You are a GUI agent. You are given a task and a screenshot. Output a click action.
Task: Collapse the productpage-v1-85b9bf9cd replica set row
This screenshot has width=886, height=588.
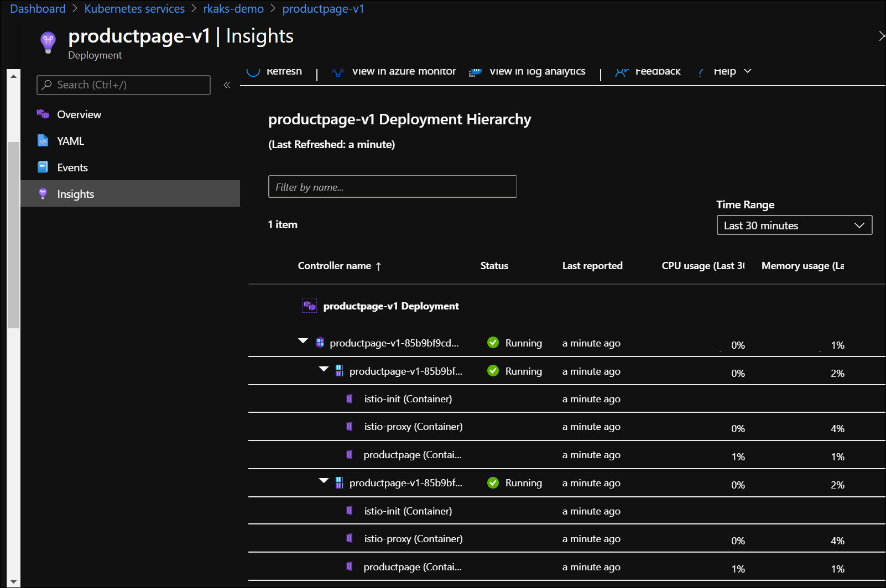pyautogui.click(x=303, y=341)
